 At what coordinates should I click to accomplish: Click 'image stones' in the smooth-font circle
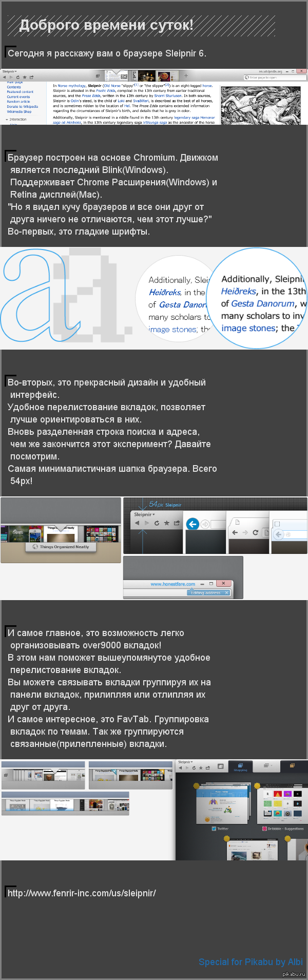pos(249,328)
